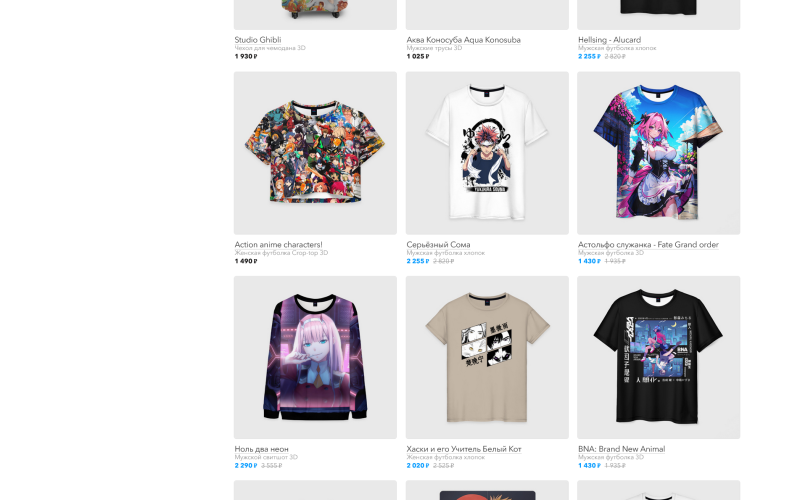The width and height of the screenshot is (800, 500).
Task: Open Хаски и его Учитель Белый Кот link
Action: 464,449
